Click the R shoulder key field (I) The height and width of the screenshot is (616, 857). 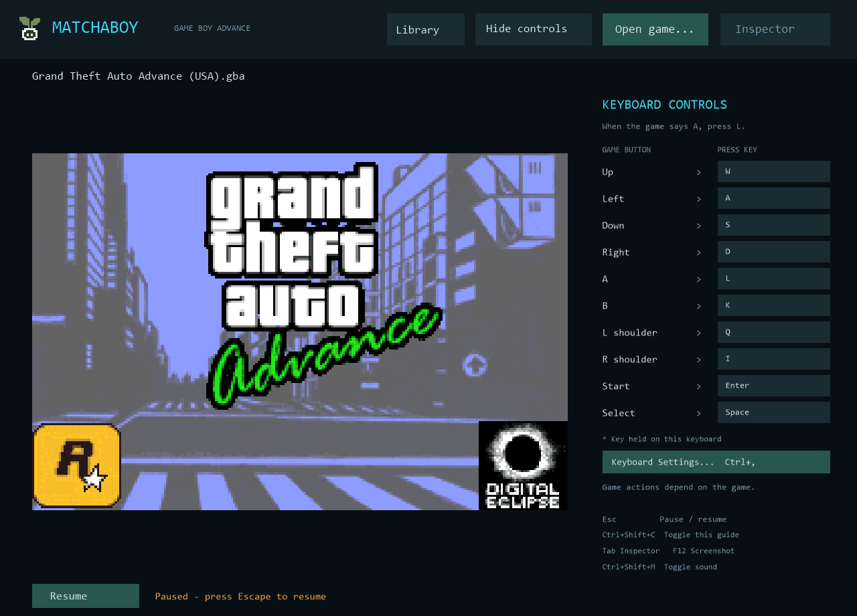[x=774, y=359]
